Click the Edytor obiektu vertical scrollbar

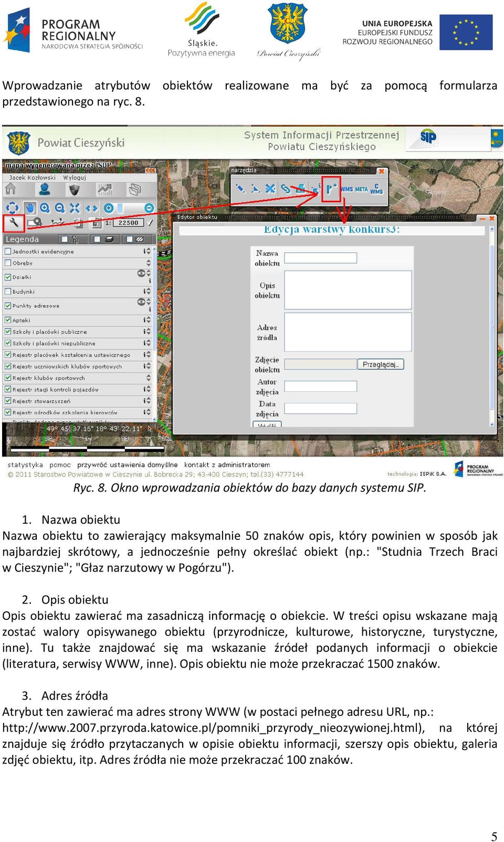[x=492, y=326]
